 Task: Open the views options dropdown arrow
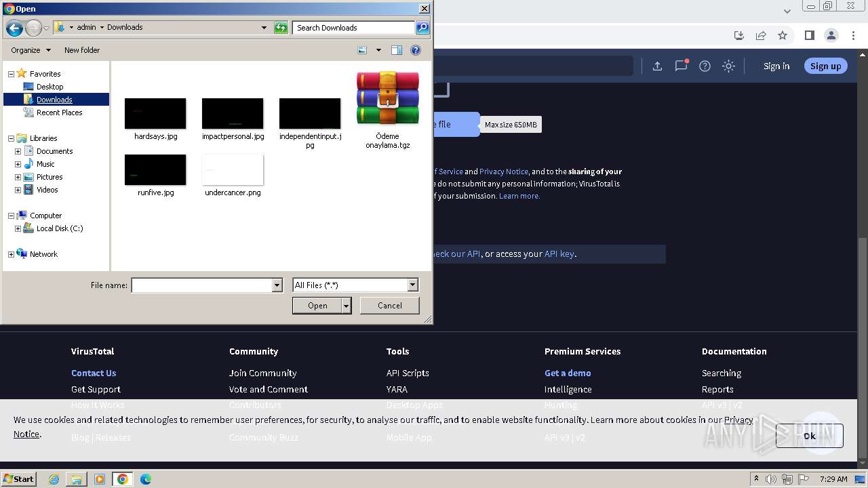point(378,50)
